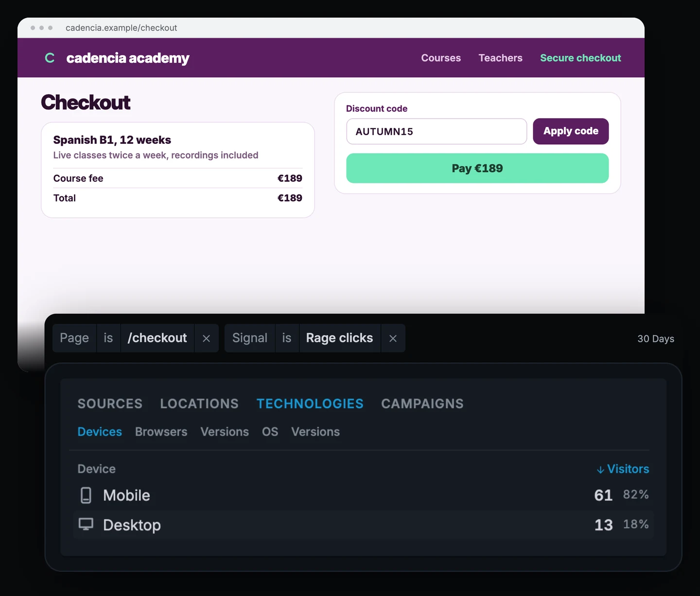Open the CAMPAIGNS tab
The width and height of the screenshot is (700, 596).
(x=422, y=403)
